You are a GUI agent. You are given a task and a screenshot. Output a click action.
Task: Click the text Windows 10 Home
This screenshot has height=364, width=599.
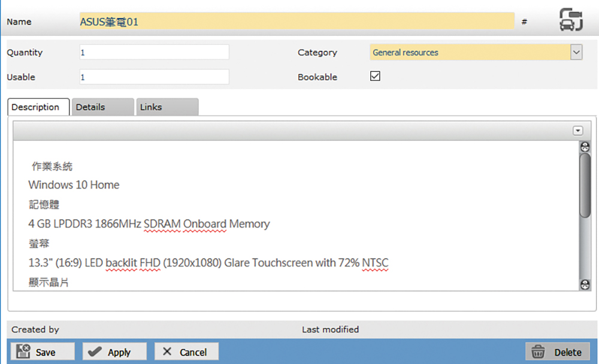click(74, 185)
